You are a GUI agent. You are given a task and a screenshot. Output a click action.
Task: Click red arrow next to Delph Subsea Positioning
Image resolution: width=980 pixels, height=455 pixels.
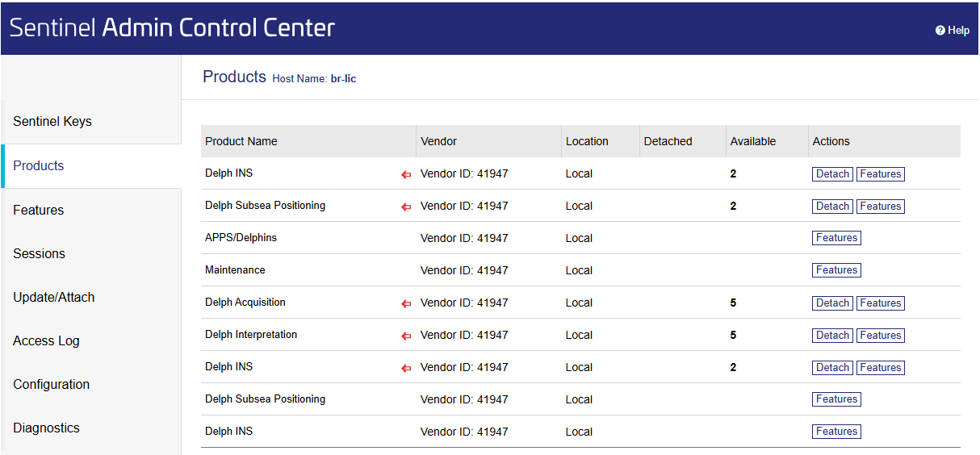[406, 207]
